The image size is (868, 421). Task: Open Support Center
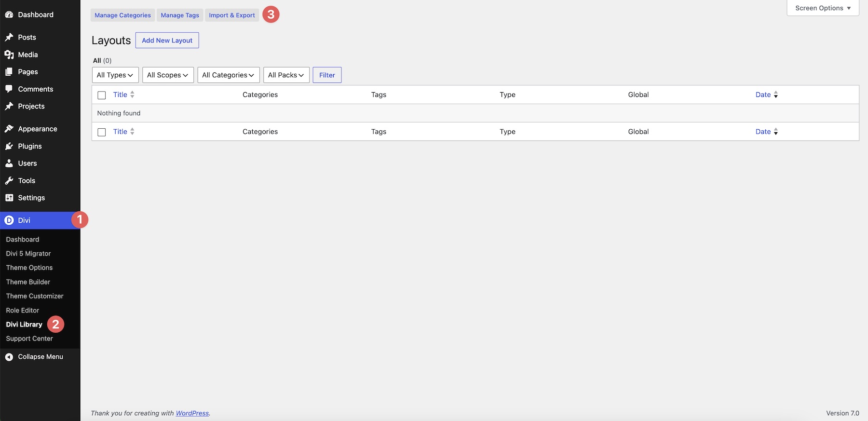click(x=29, y=339)
